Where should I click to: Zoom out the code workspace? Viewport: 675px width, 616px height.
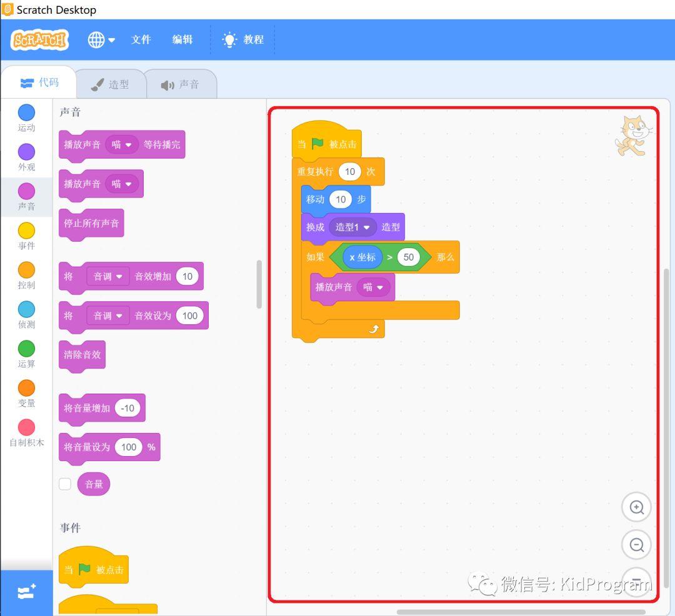(x=636, y=545)
